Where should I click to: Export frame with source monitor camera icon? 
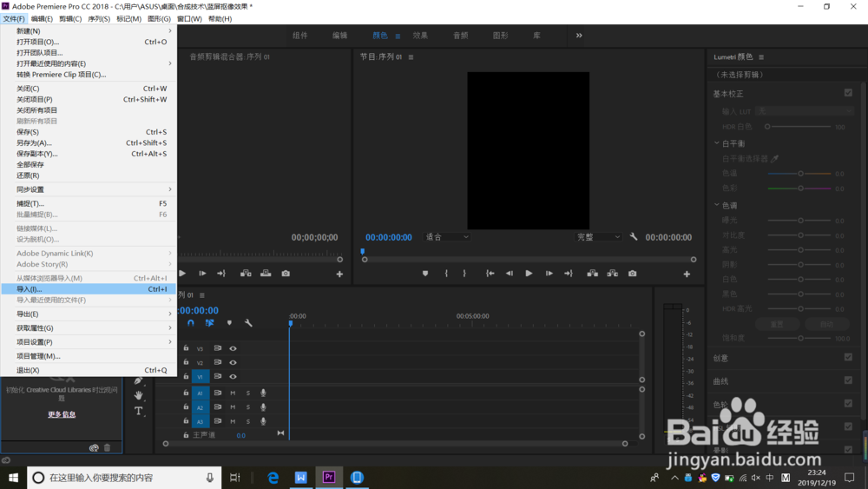pos(286,274)
